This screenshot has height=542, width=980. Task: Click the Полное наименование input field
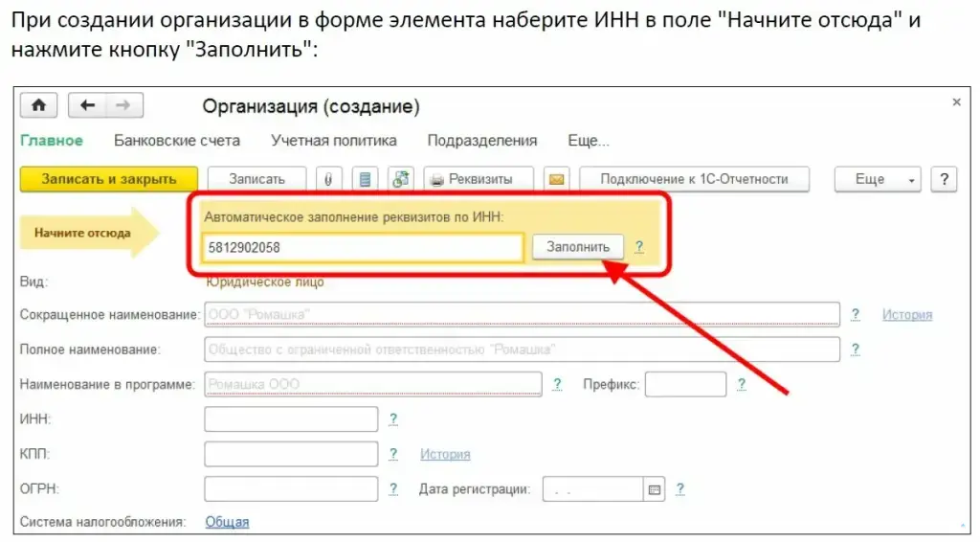coord(522,350)
